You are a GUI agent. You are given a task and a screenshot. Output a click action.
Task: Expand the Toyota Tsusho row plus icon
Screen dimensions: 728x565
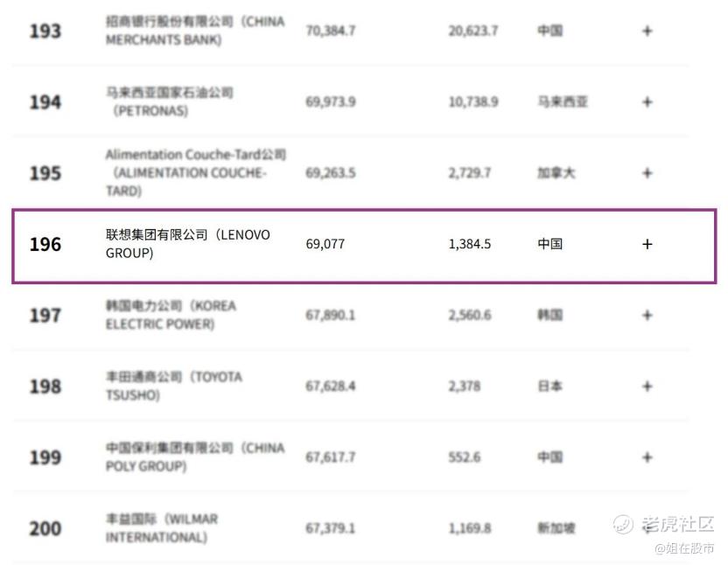[647, 386]
